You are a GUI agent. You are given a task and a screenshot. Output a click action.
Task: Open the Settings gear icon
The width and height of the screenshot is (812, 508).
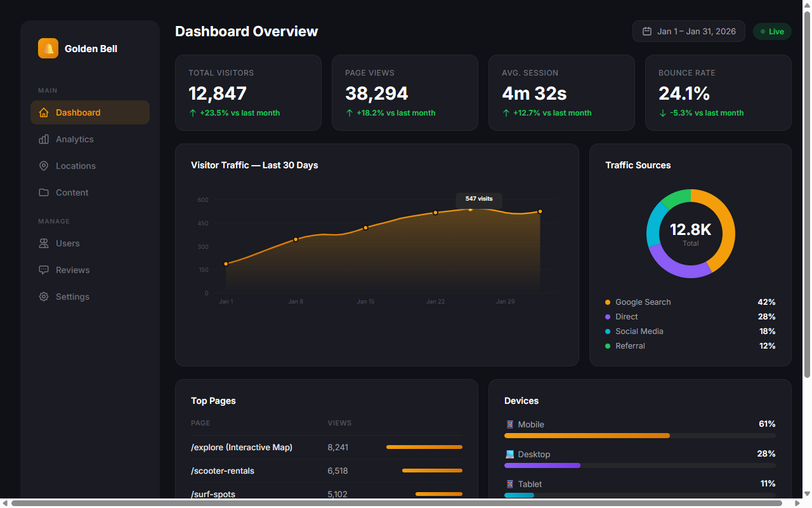click(43, 297)
